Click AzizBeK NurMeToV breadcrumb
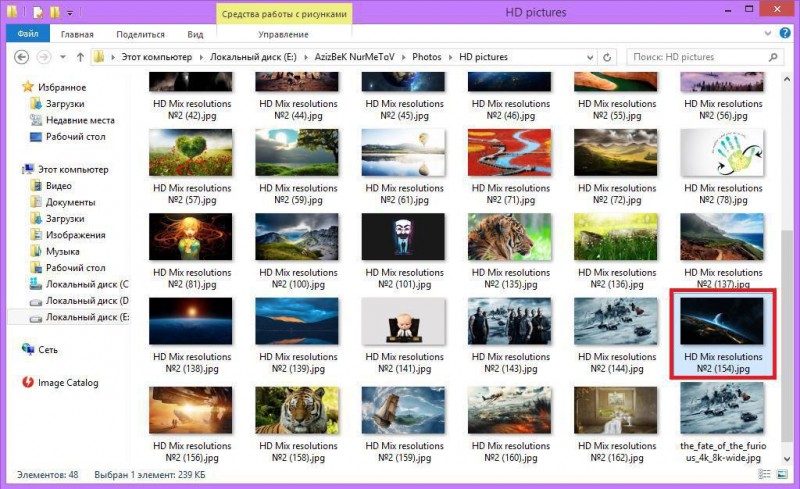The width and height of the screenshot is (800, 489). (x=355, y=57)
